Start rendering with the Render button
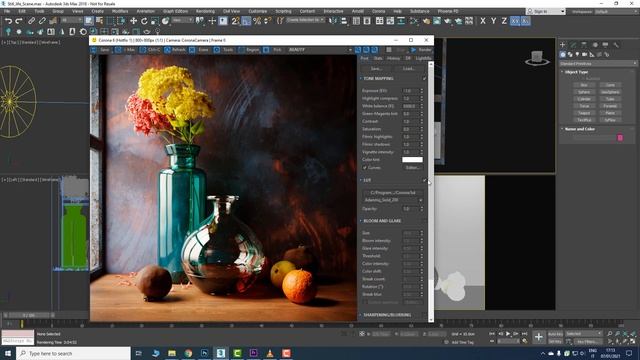 pyautogui.click(x=421, y=50)
